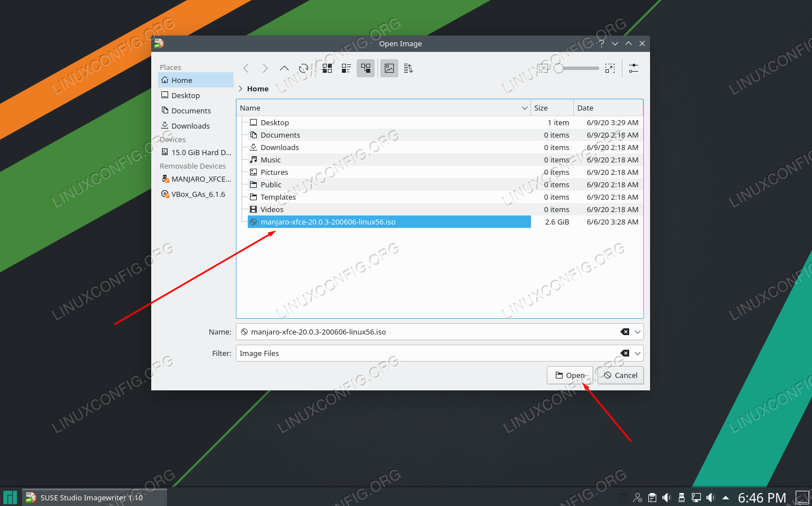Click the "1 item" size cell
Viewport: 812px width, 506px height.
pyautogui.click(x=558, y=122)
